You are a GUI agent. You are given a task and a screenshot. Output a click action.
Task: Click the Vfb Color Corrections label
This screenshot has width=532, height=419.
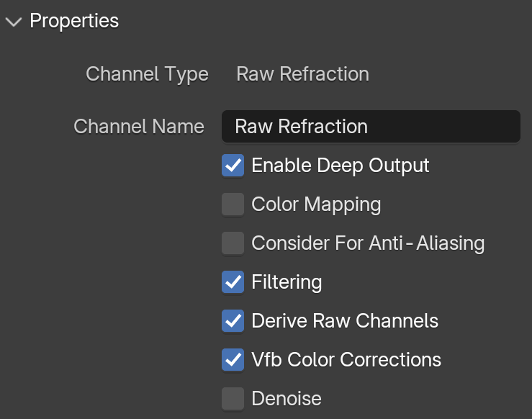(x=346, y=360)
